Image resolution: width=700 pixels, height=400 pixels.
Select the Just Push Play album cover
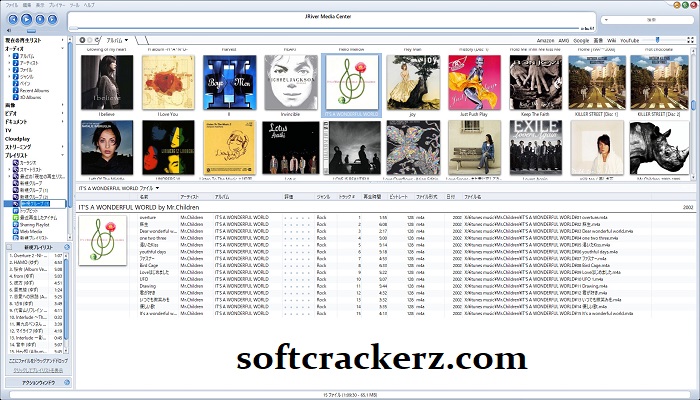tap(474, 82)
